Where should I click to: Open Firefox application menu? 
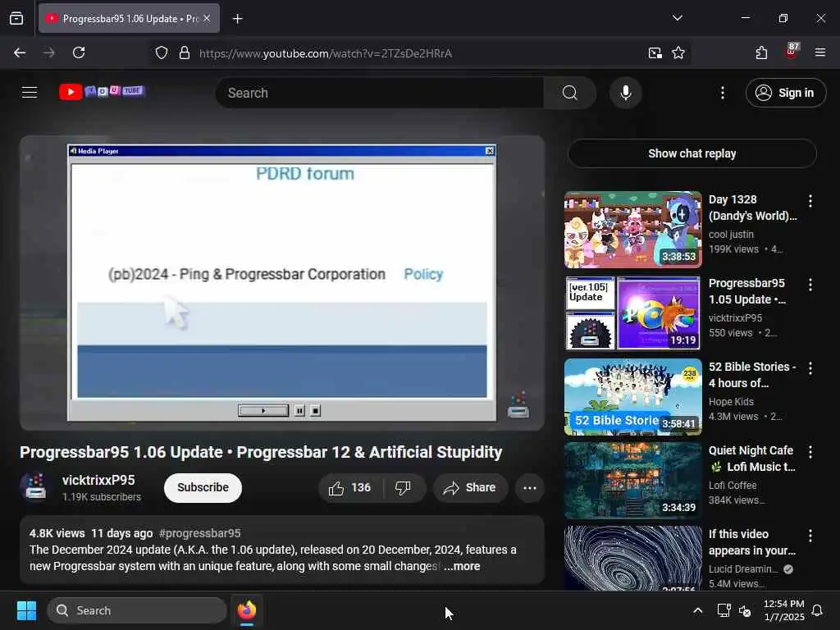(820, 52)
